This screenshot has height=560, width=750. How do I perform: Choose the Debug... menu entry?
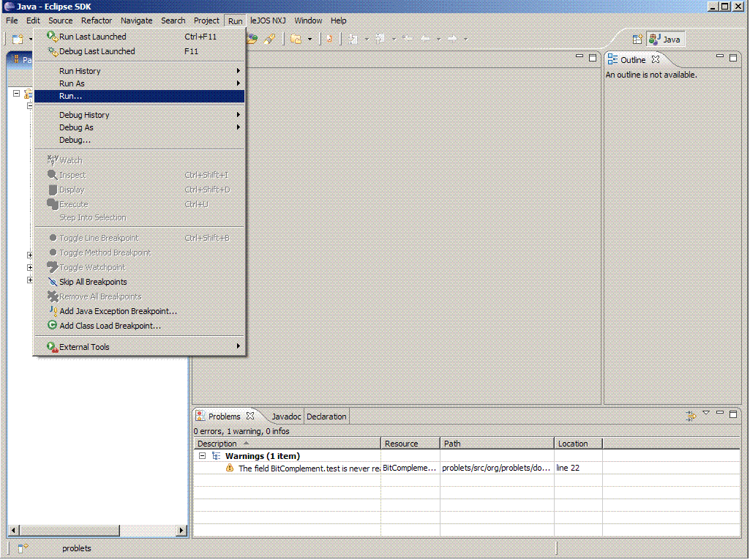click(x=139, y=140)
